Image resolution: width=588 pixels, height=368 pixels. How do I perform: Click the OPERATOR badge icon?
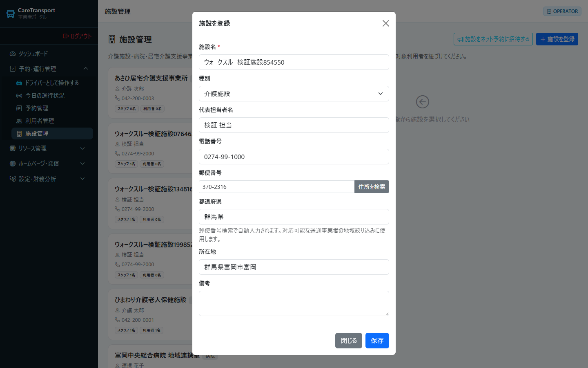click(549, 11)
